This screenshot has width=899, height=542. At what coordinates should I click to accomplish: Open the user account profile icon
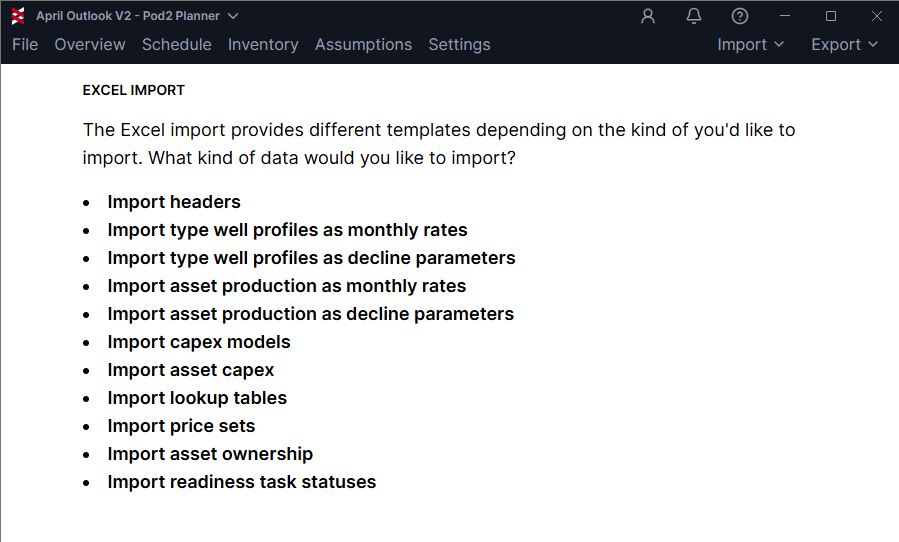coord(648,16)
